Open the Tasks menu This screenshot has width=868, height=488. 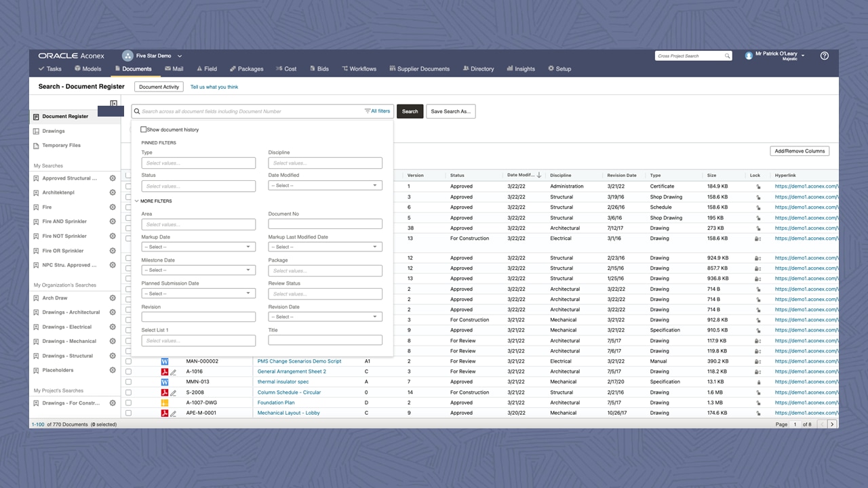click(50, 68)
